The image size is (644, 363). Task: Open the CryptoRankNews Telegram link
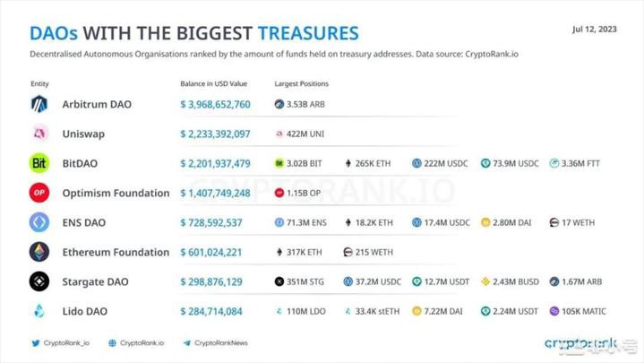220,343
